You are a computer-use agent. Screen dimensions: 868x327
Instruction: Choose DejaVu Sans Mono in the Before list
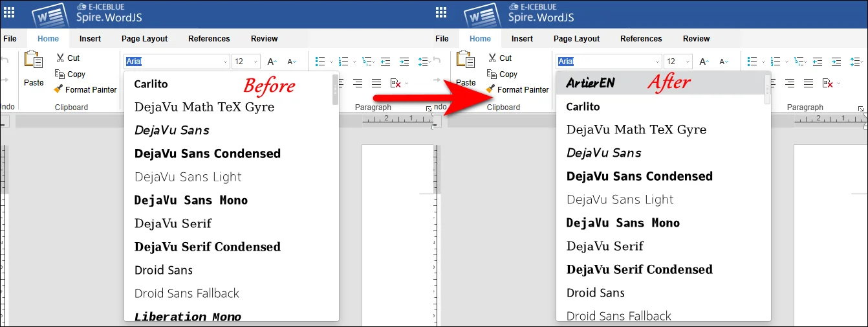point(231,200)
